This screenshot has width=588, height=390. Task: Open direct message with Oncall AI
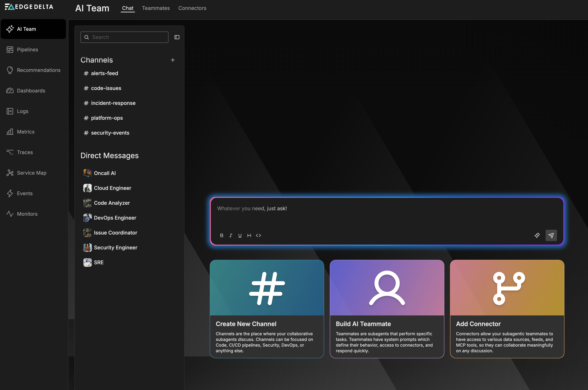click(x=105, y=173)
